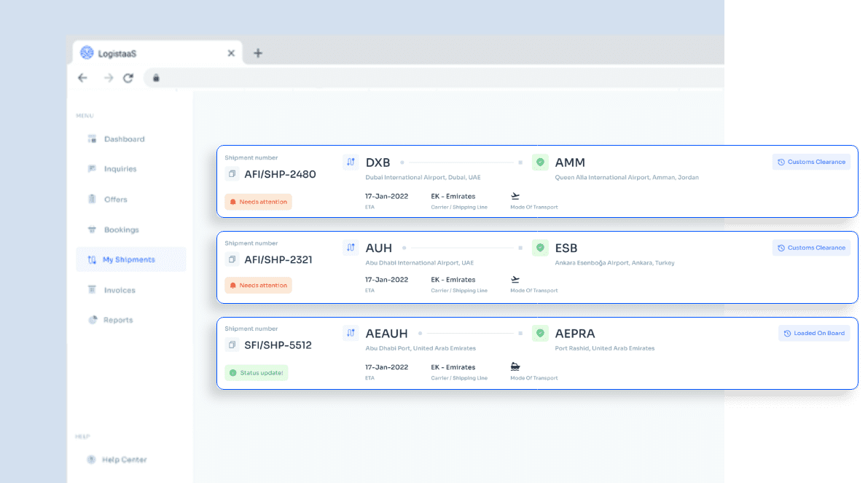This screenshot has height=483, width=868.
Task: Click the Status update badge on SFI/SHP-5512
Action: coord(257,373)
